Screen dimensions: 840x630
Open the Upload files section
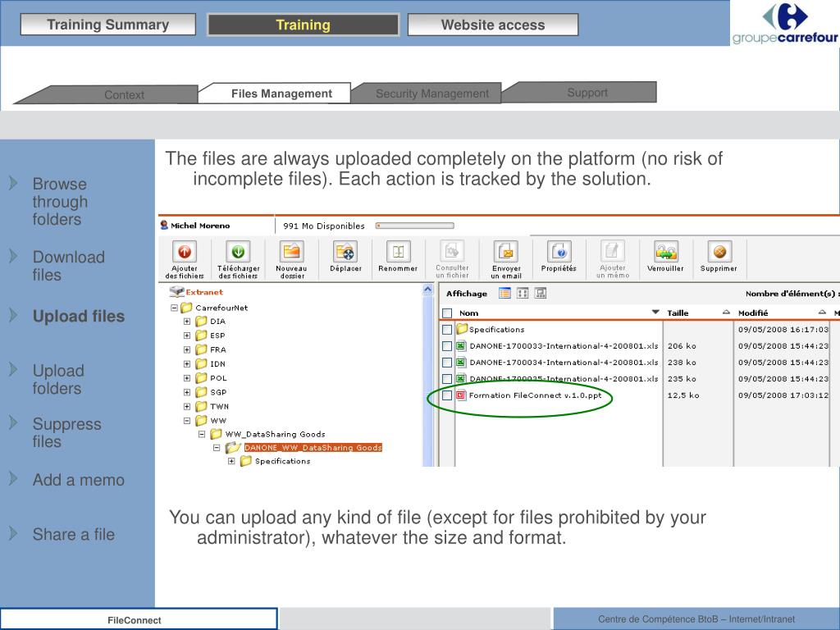pyautogui.click(x=78, y=316)
